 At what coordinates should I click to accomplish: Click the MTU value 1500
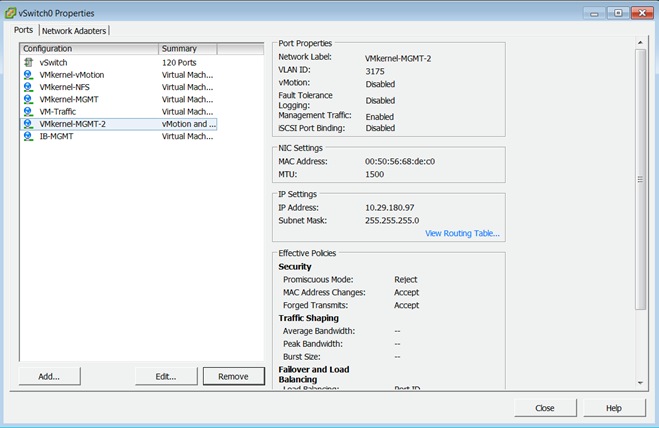point(374,174)
